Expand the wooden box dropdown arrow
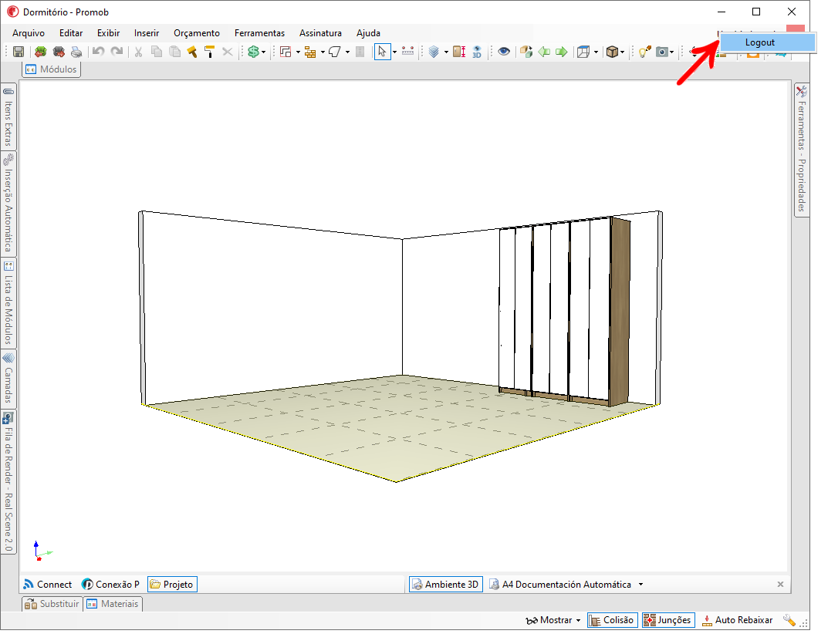 623,52
